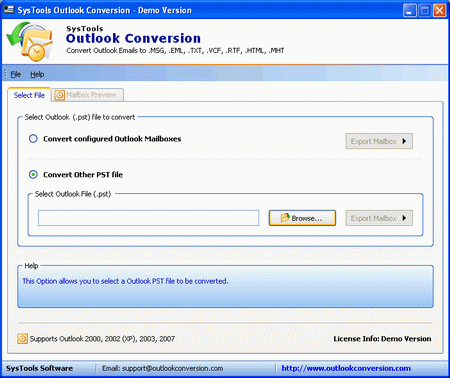Switch to the Mailbox Preview tab
This screenshot has height=378, width=450.
pos(88,95)
